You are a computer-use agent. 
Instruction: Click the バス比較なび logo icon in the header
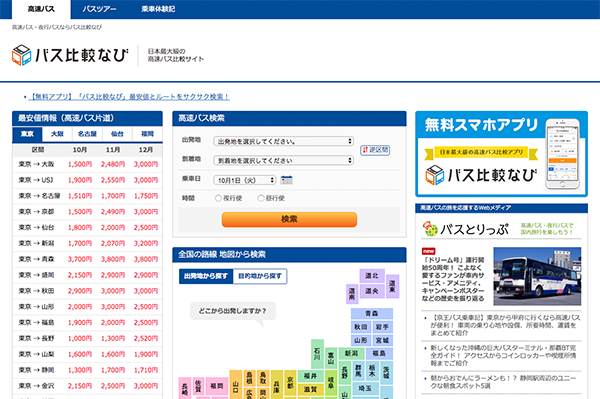pyautogui.click(x=21, y=55)
